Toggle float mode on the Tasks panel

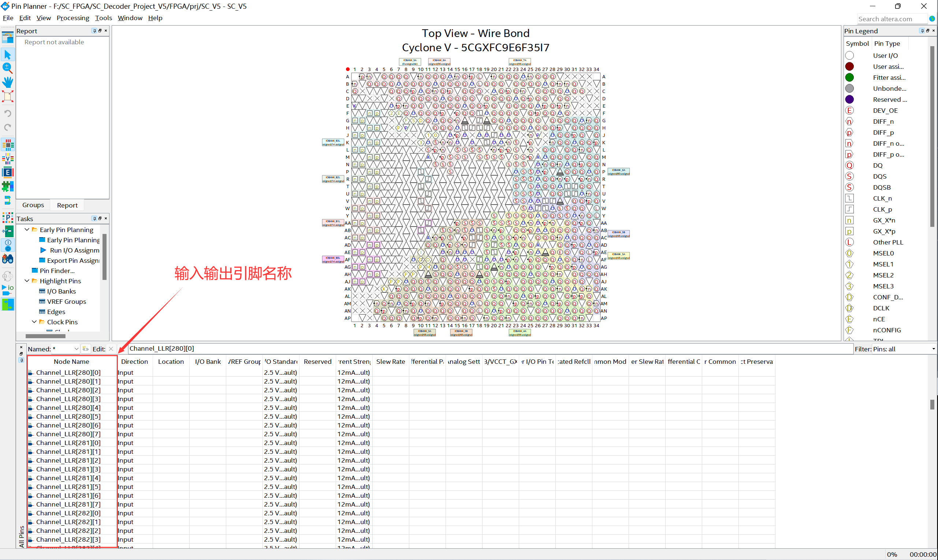(100, 218)
